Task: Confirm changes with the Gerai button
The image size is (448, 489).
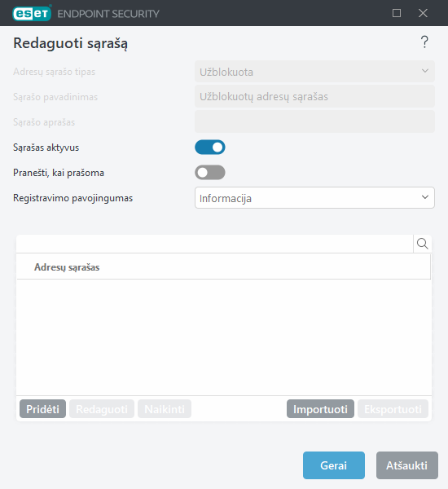Action: pos(334,465)
